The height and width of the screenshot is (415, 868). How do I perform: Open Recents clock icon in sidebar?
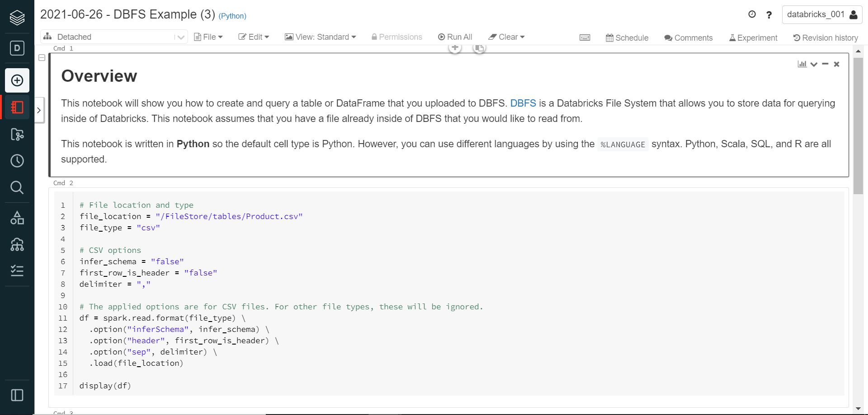17,161
